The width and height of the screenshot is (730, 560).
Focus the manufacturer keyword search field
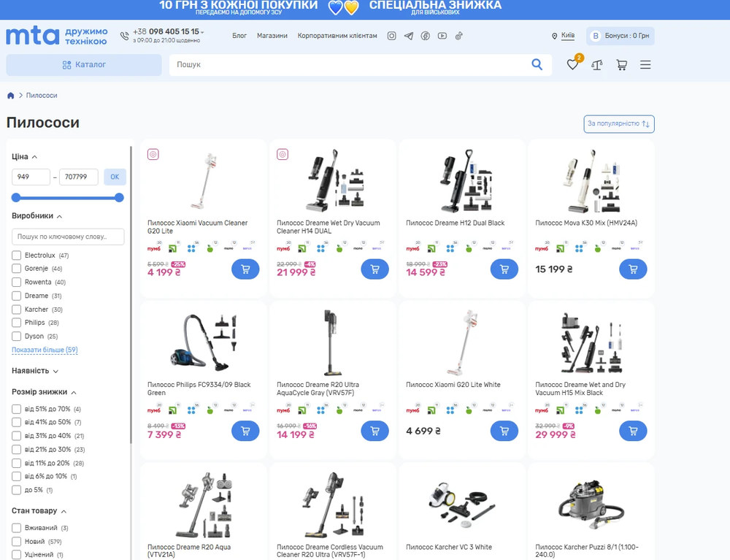(x=68, y=237)
